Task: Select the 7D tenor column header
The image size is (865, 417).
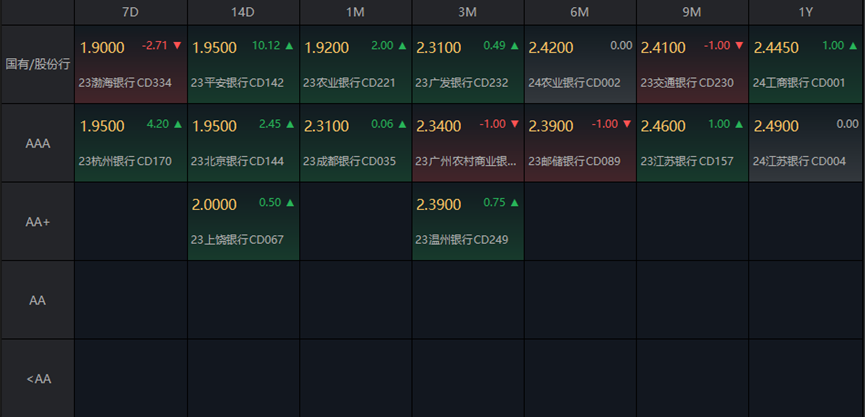Action: pos(130,12)
